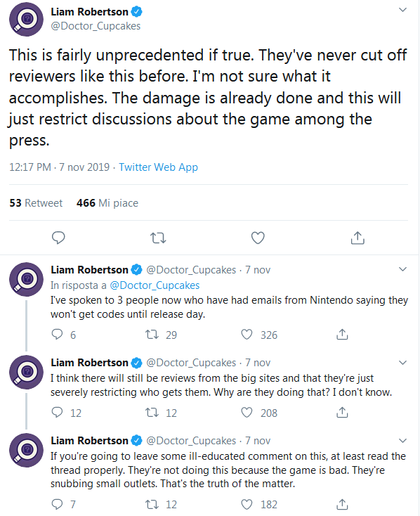The width and height of the screenshot is (420, 516).
Task: Open the @Doctor_Cupcakes mention after 'In risposta a'
Action: [155, 285]
